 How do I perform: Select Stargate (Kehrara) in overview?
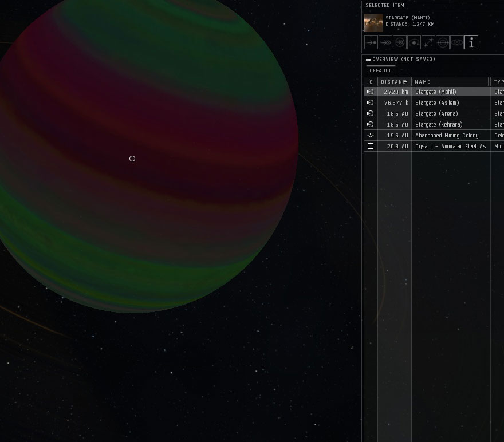pos(434,124)
